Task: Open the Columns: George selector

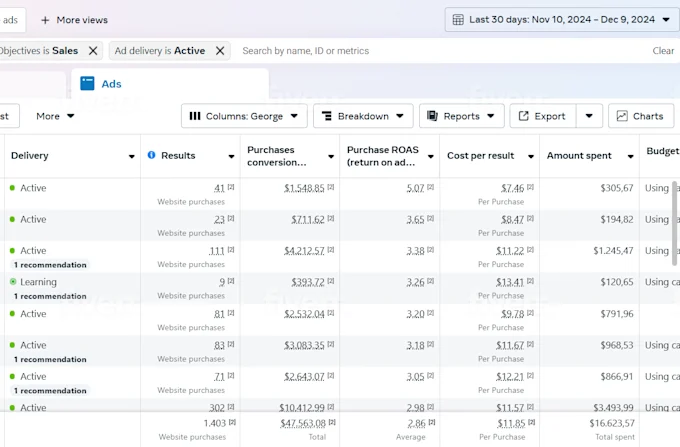Action: 244,116
